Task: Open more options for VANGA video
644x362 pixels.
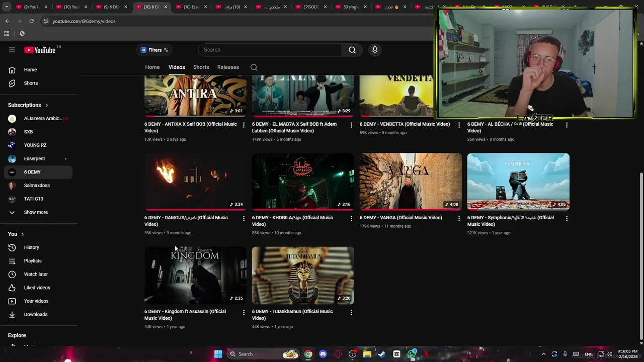Action: [x=459, y=218]
